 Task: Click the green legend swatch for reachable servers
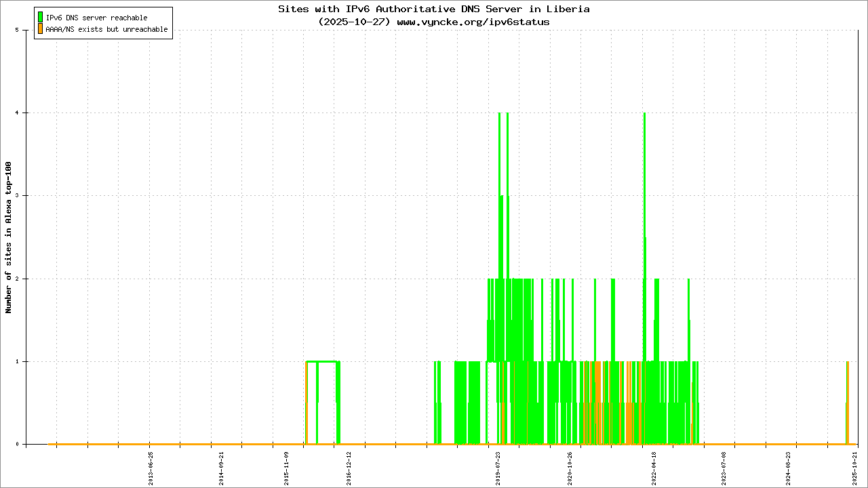(40, 18)
